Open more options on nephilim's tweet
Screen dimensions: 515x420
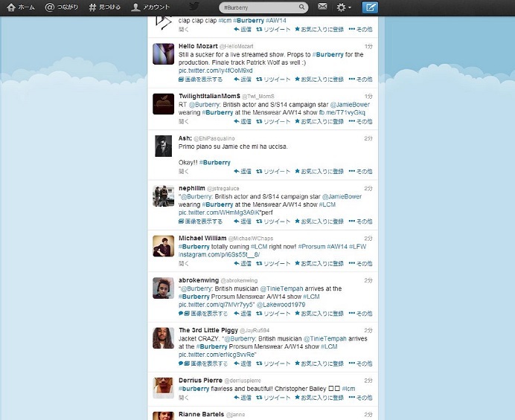(360, 222)
